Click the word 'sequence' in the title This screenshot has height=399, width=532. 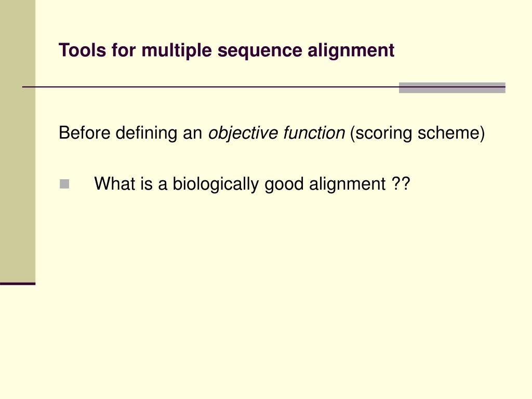[x=260, y=51]
